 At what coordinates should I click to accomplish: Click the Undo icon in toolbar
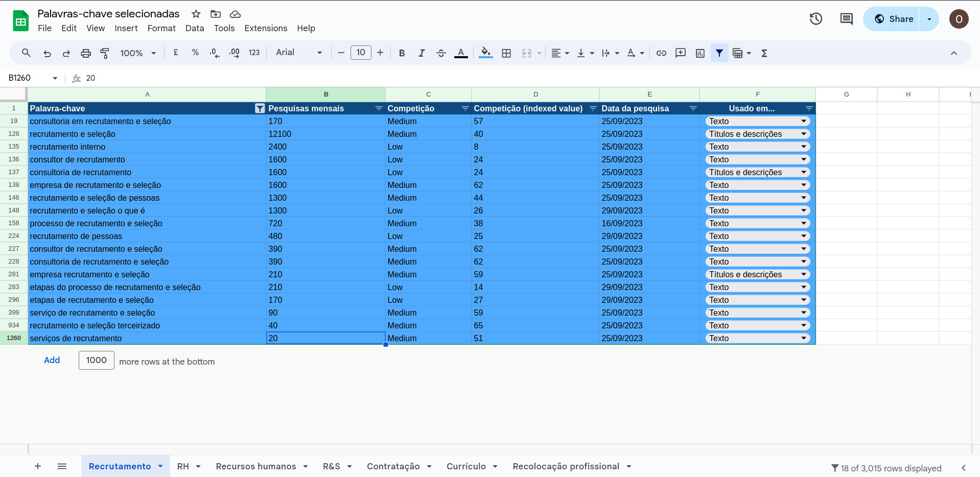point(47,53)
